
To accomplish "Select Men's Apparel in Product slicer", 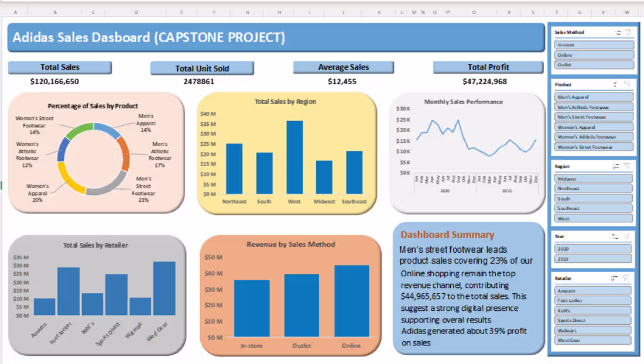I will [x=593, y=97].
